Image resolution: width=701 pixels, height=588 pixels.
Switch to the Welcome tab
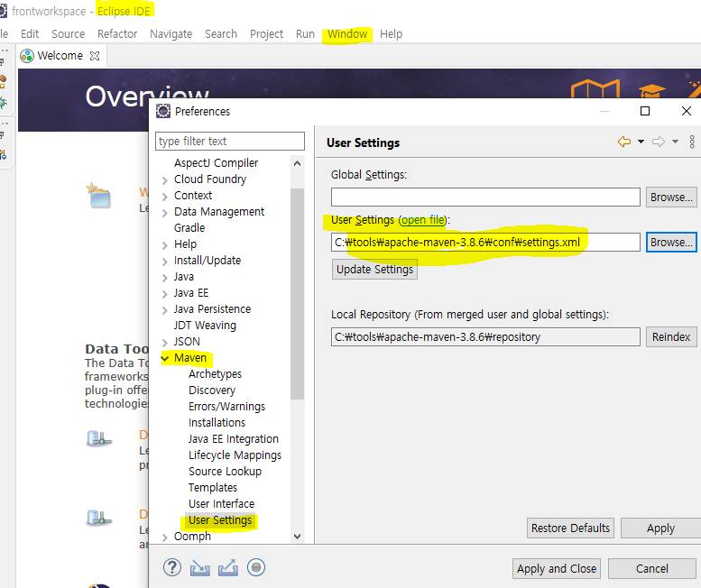60,56
